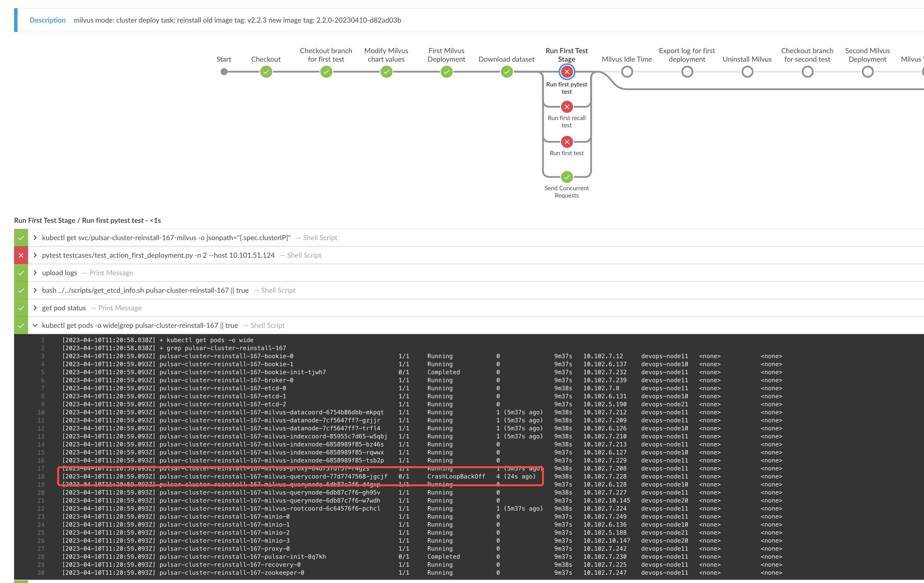Click the empty circle for Milvus Idle Time stage

pyautogui.click(x=627, y=72)
